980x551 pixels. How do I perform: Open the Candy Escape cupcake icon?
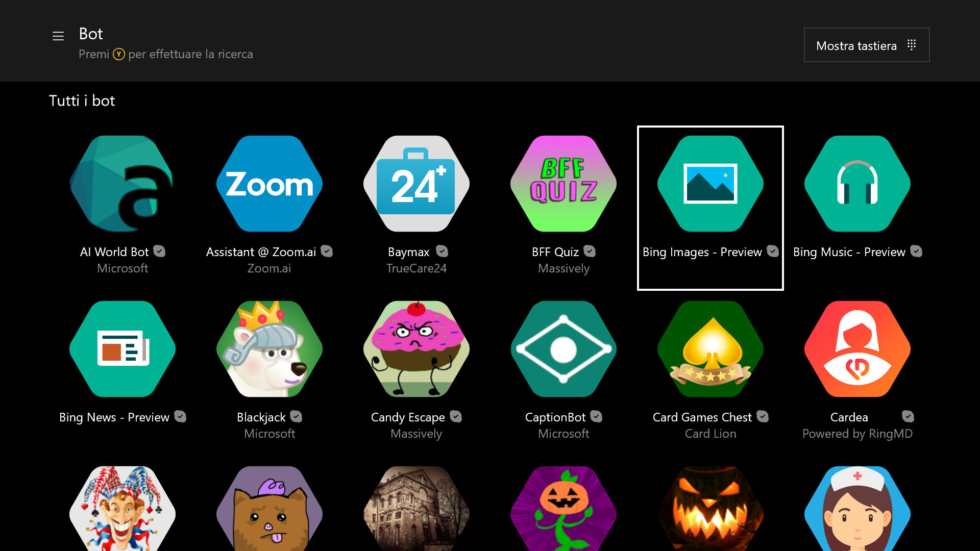pyautogui.click(x=416, y=349)
